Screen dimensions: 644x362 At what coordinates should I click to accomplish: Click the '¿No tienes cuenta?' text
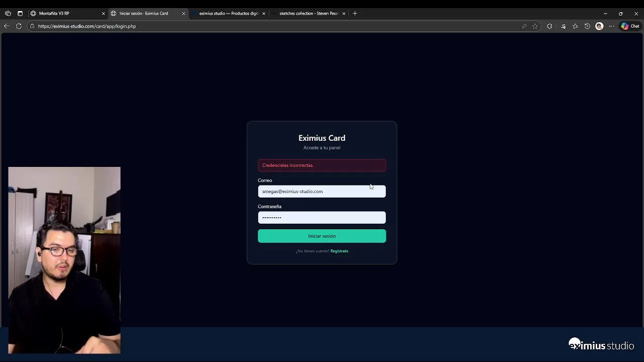312,251
